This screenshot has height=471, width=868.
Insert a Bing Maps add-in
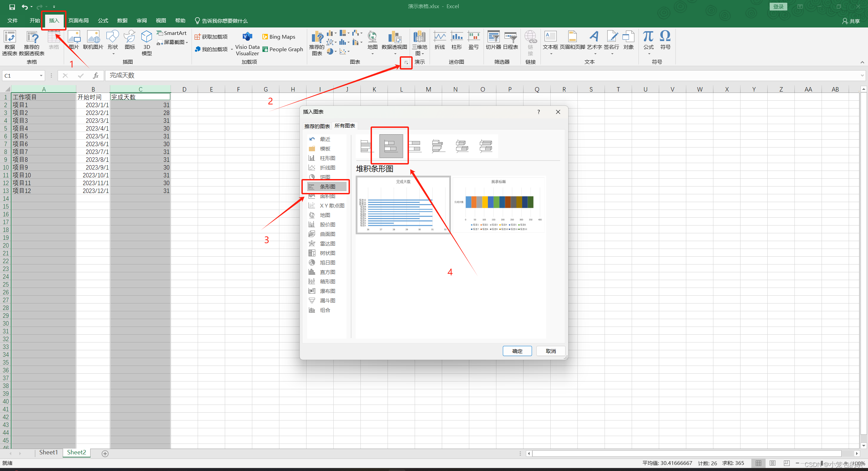coord(279,36)
